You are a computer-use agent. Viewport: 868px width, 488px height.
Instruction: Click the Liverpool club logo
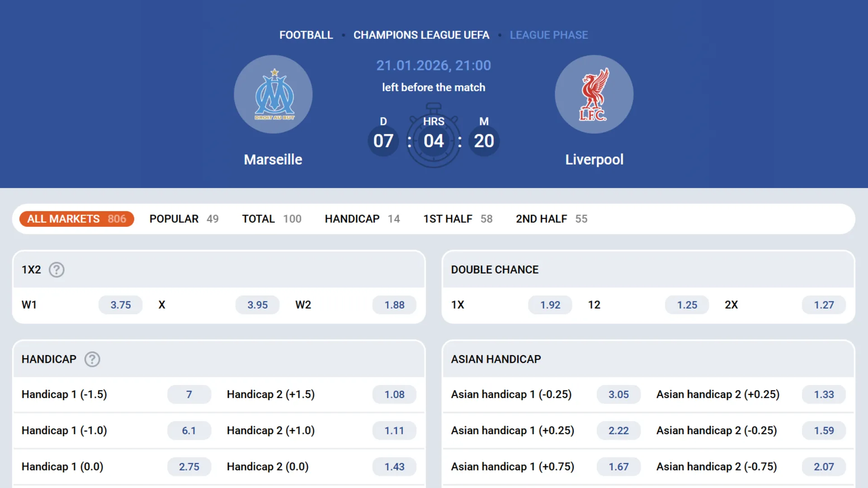click(594, 94)
